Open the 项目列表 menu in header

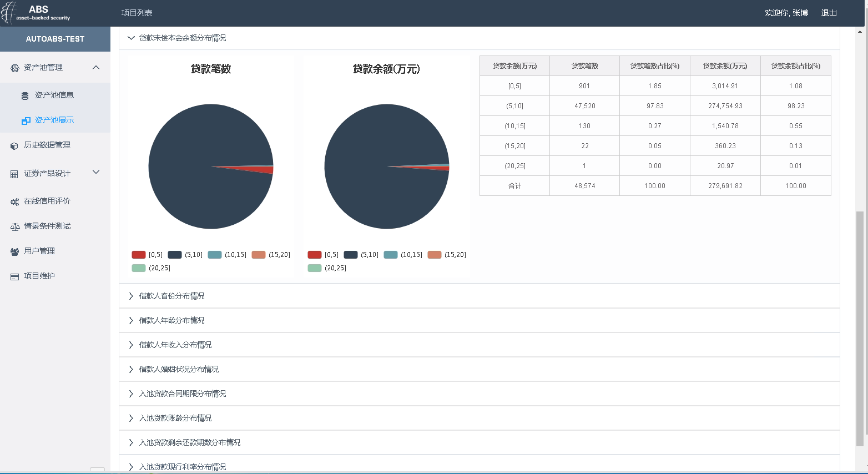click(137, 13)
